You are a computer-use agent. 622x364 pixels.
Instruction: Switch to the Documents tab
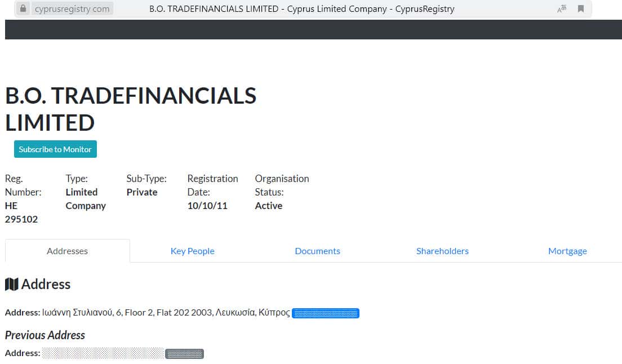click(x=317, y=251)
